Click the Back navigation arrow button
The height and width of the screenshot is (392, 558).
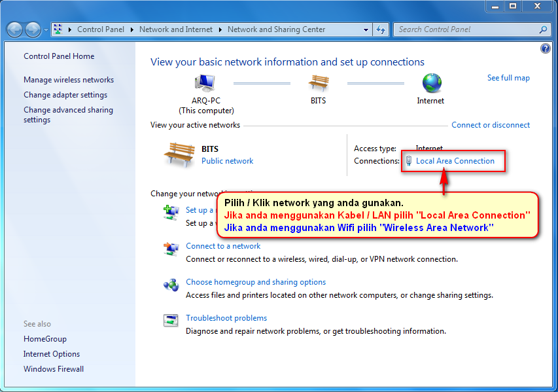pos(14,29)
